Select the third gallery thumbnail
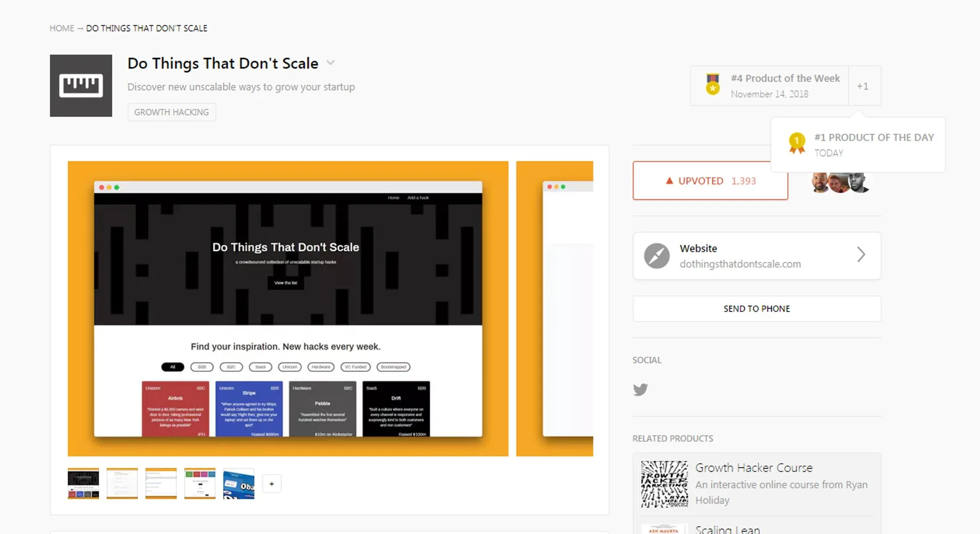980x534 pixels. (161, 483)
